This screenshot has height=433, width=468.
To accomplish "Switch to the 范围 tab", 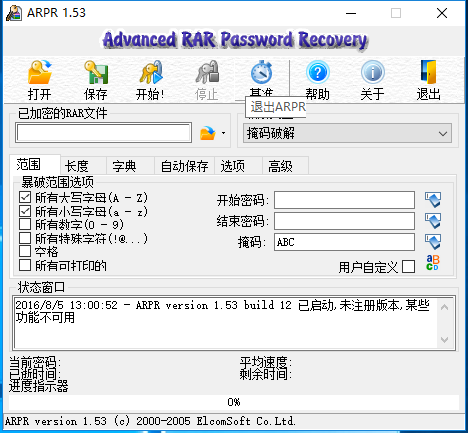I will coord(35,165).
